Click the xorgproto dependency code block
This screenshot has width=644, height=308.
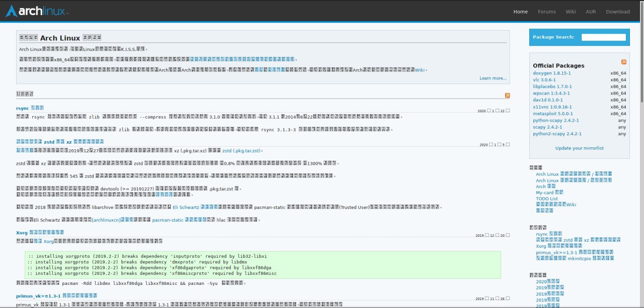(263, 265)
